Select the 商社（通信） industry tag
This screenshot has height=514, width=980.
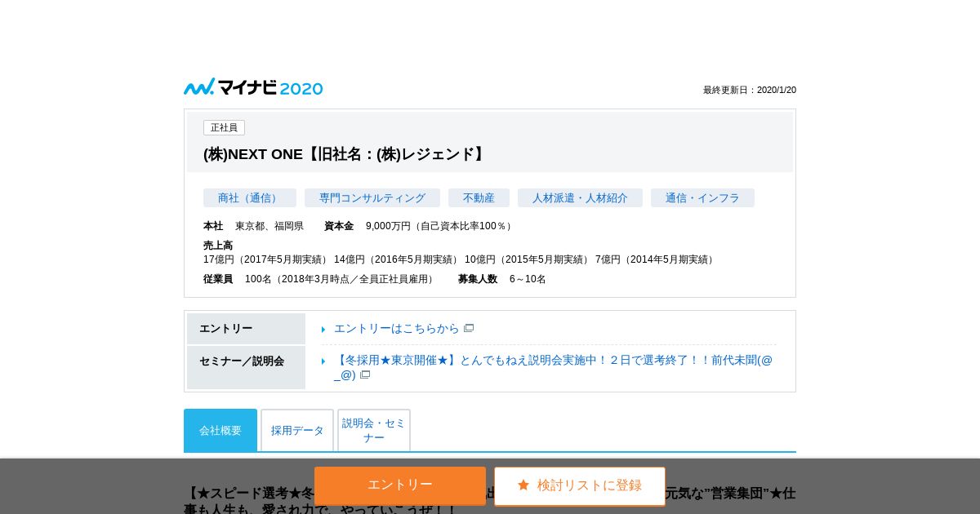coord(250,198)
